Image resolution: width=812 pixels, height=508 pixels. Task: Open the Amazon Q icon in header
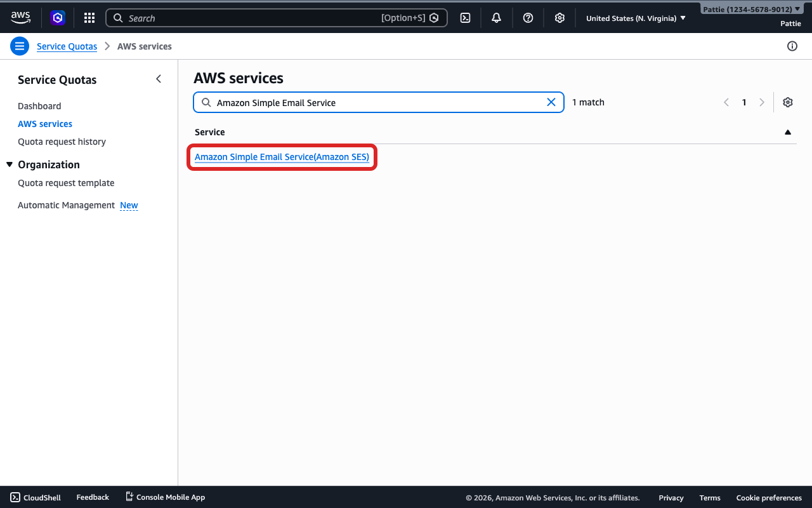pos(58,18)
